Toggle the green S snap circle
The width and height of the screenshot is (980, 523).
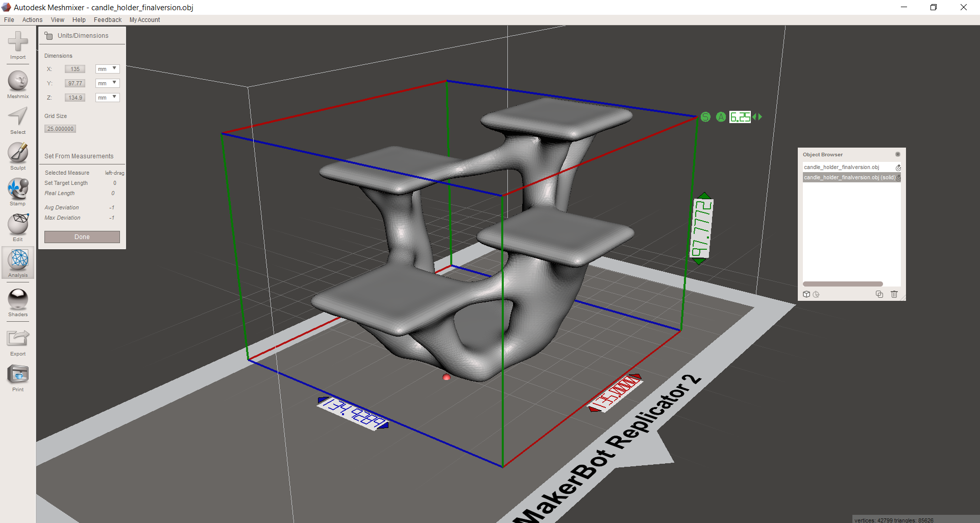tap(705, 117)
